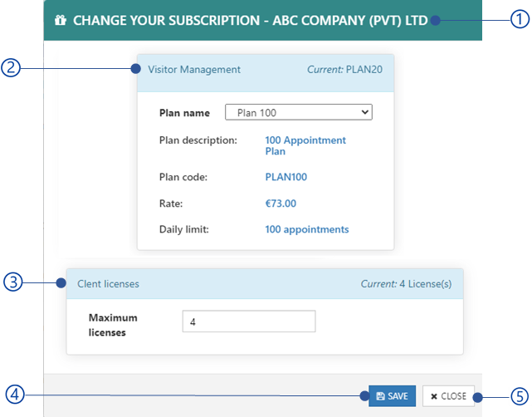Click the Visitor Management panel heading

pos(194,69)
